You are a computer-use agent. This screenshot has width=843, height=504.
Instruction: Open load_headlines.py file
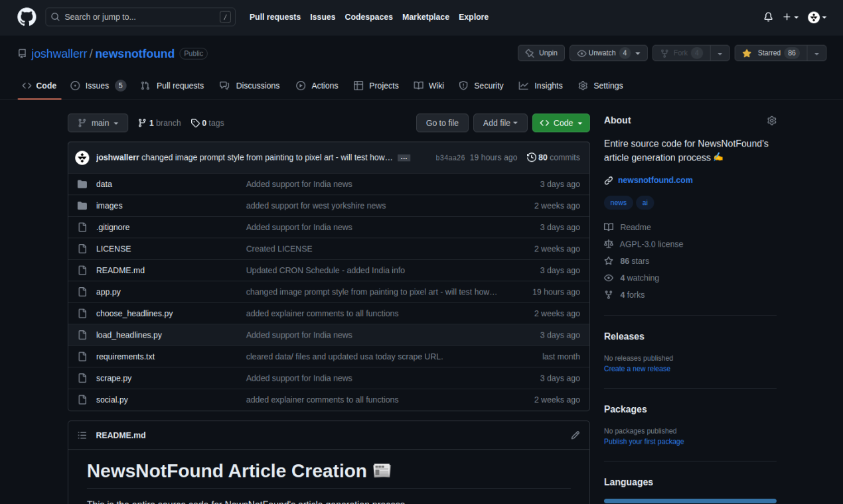(x=129, y=335)
